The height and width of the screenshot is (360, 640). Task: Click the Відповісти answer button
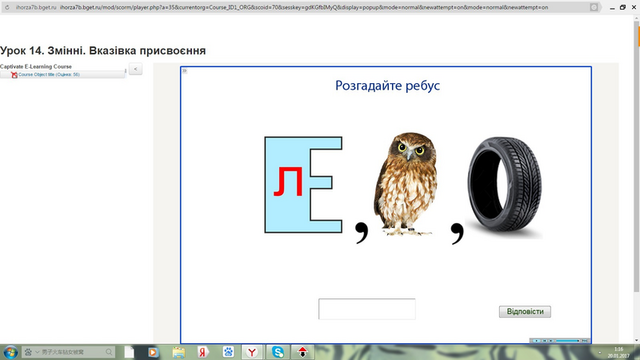click(x=524, y=311)
